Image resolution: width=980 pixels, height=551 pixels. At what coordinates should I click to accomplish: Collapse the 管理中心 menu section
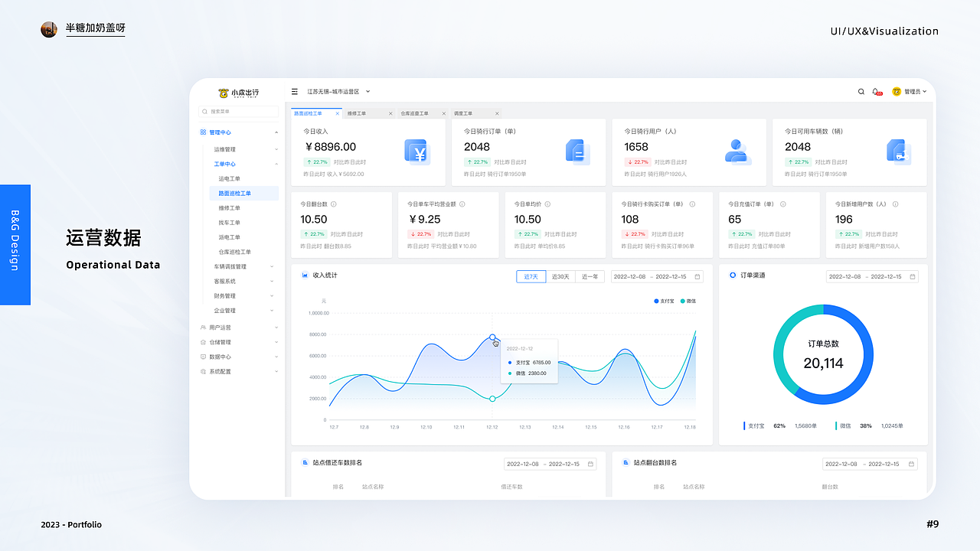(276, 132)
